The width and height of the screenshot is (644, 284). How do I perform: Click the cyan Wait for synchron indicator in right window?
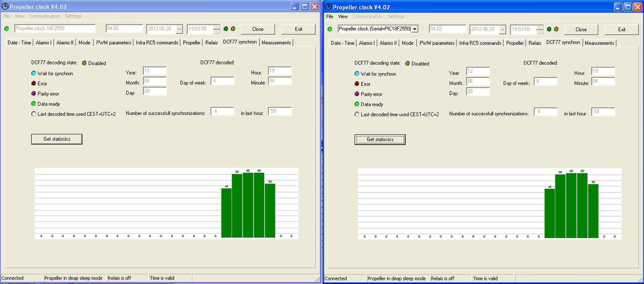pyautogui.click(x=357, y=74)
